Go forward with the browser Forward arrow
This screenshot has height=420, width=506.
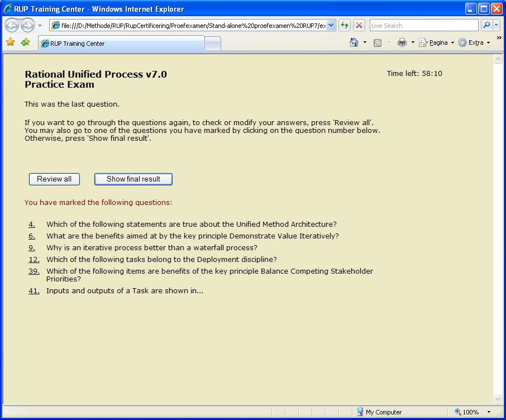(28, 26)
